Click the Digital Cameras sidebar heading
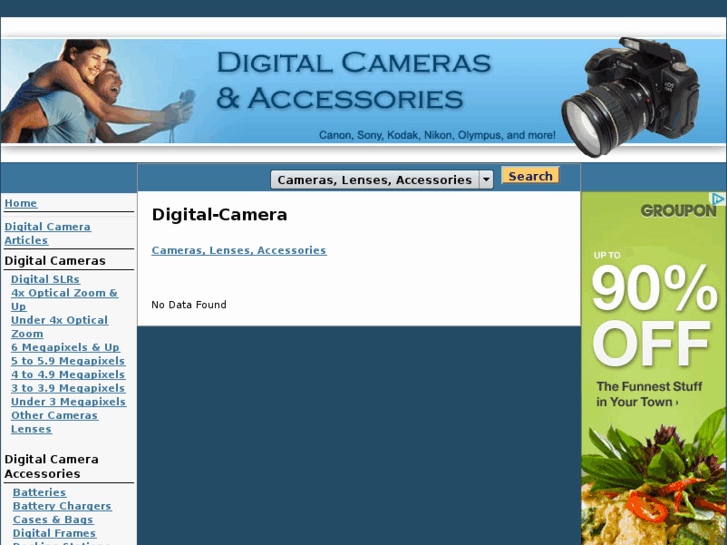Screen dimensions: 727x545 coord(55,261)
